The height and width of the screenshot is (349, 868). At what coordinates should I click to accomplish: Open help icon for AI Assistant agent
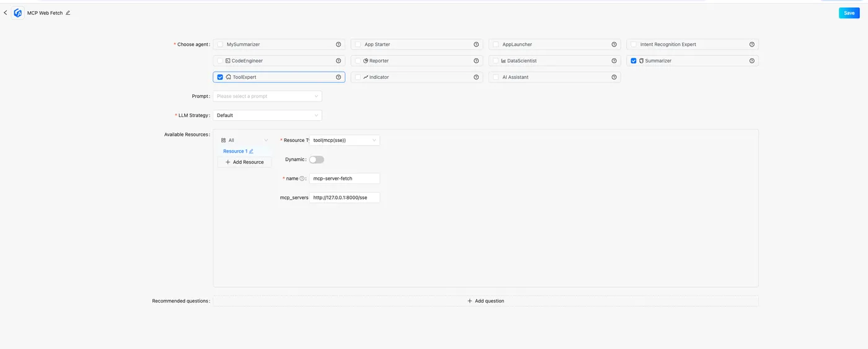pyautogui.click(x=614, y=77)
